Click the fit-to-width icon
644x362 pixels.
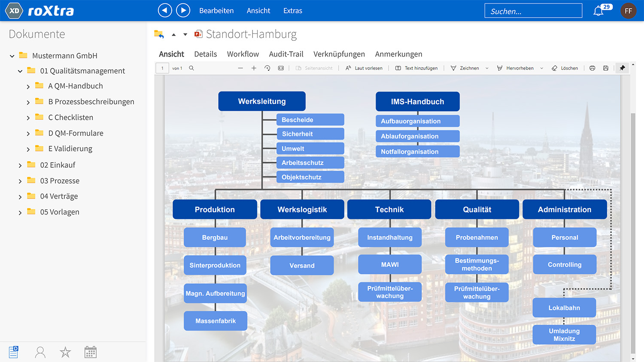tap(281, 68)
